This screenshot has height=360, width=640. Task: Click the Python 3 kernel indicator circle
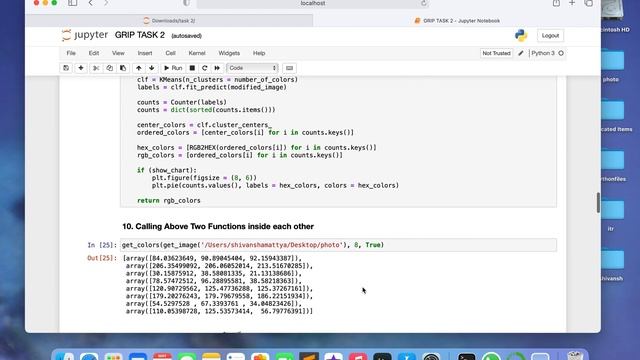point(561,53)
